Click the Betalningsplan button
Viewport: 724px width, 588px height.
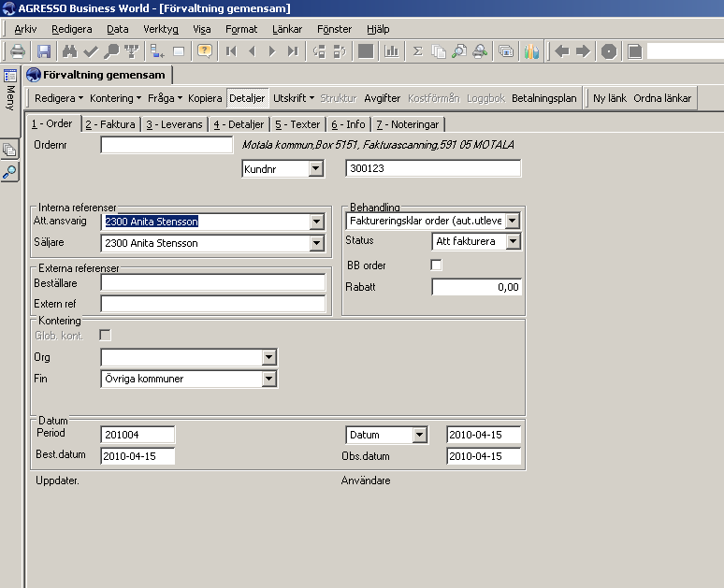coord(543,98)
